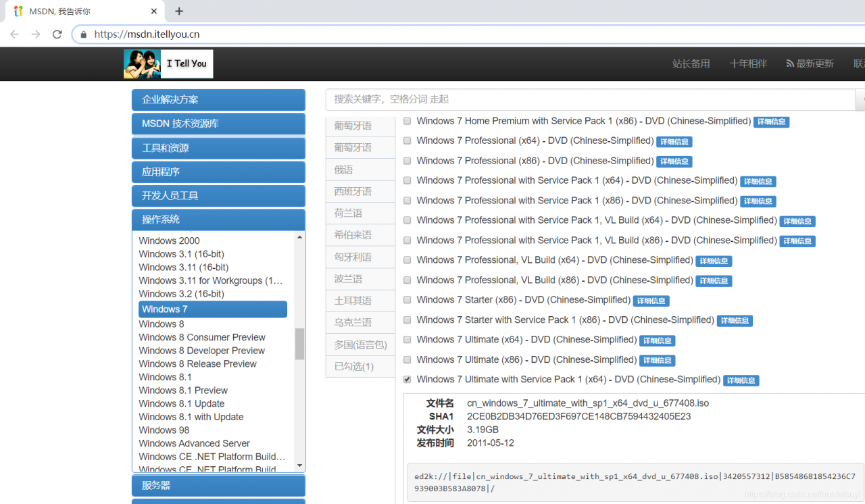Uncheck Windows 7 Ultimate with Service Pack 1 (x64)
This screenshot has width=865, height=504.
(x=407, y=380)
